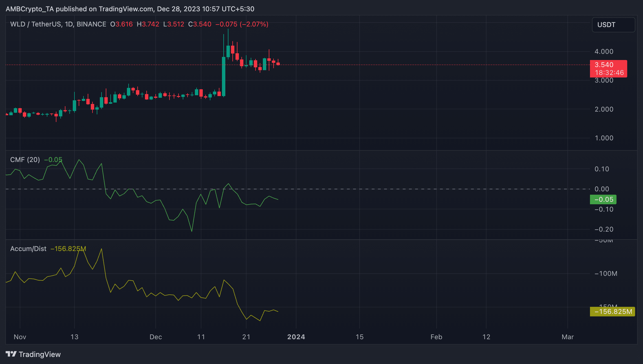Click the low price value L3.512
Image resolution: width=643 pixels, height=364 pixels.
tap(174, 24)
